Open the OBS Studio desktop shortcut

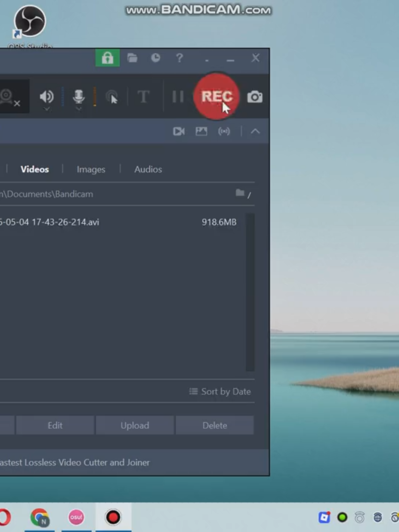click(x=30, y=27)
